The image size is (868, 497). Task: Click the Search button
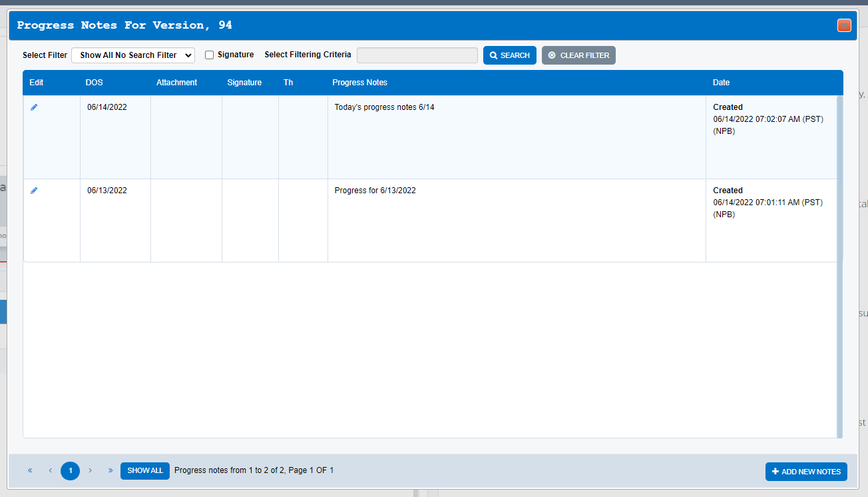click(510, 55)
